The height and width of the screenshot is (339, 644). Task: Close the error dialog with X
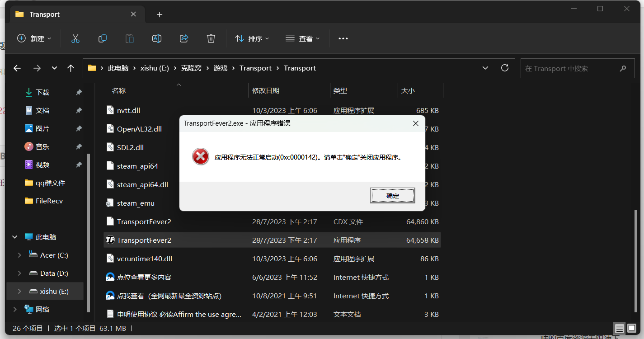click(415, 123)
